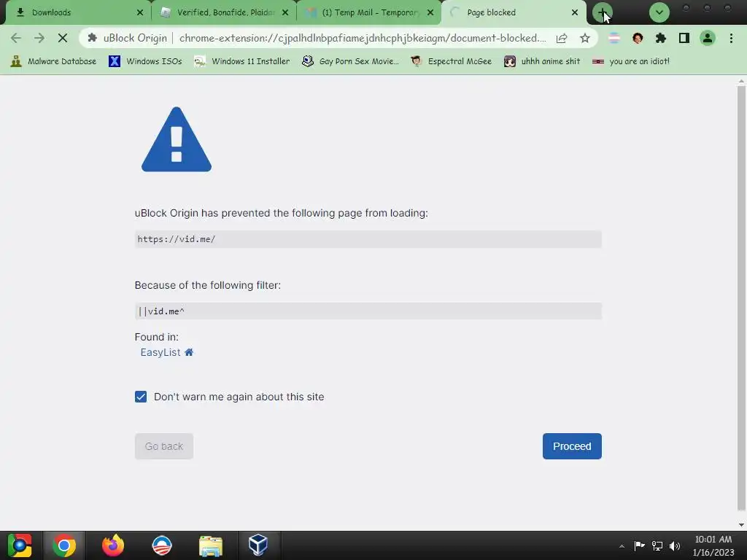Click the share page icon in the address bar

click(562, 38)
